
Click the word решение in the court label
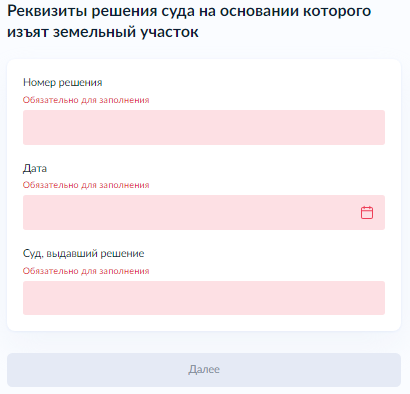(122, 254)
